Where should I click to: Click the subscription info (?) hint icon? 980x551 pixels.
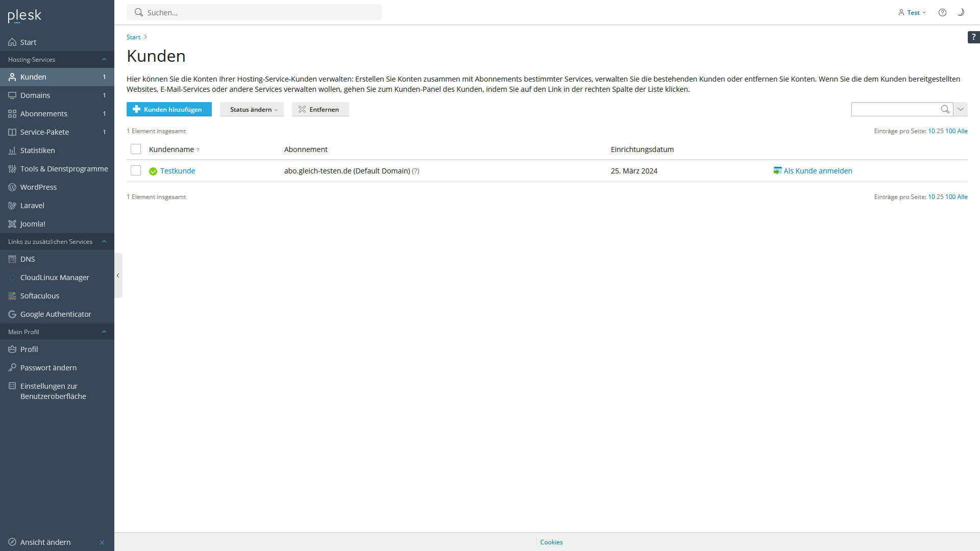[x=415, y=171]
